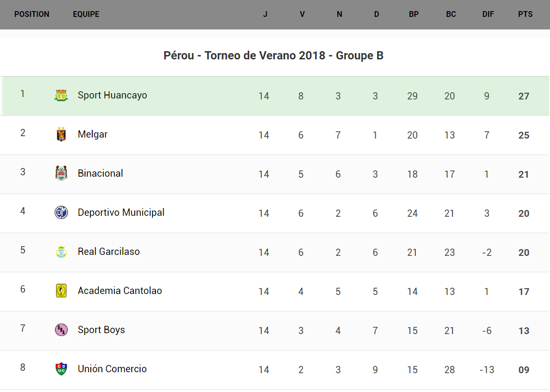Click the EQUIPE column header
The width and height of the screenshot is (550, 392).
tap(86, 14)
